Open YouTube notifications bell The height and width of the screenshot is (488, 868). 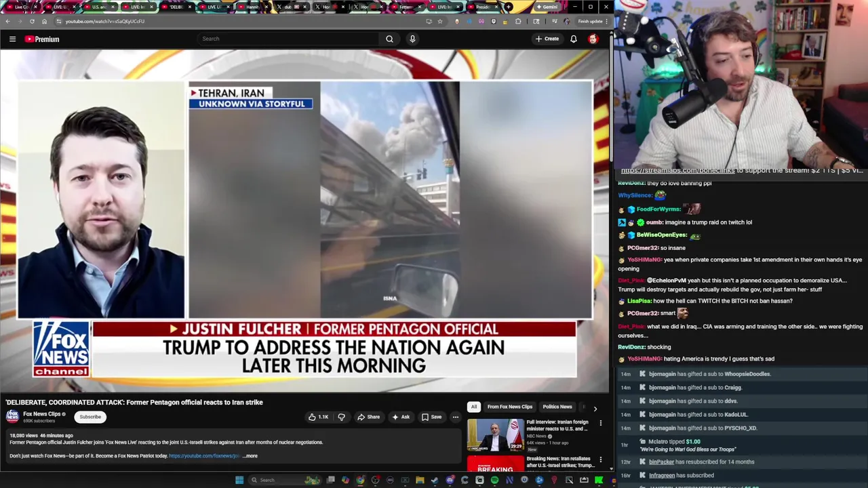(x=574, y=39)
